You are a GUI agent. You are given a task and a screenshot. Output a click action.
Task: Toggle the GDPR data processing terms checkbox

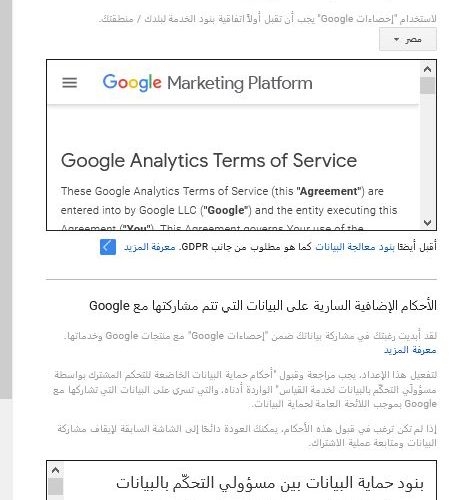108,247
